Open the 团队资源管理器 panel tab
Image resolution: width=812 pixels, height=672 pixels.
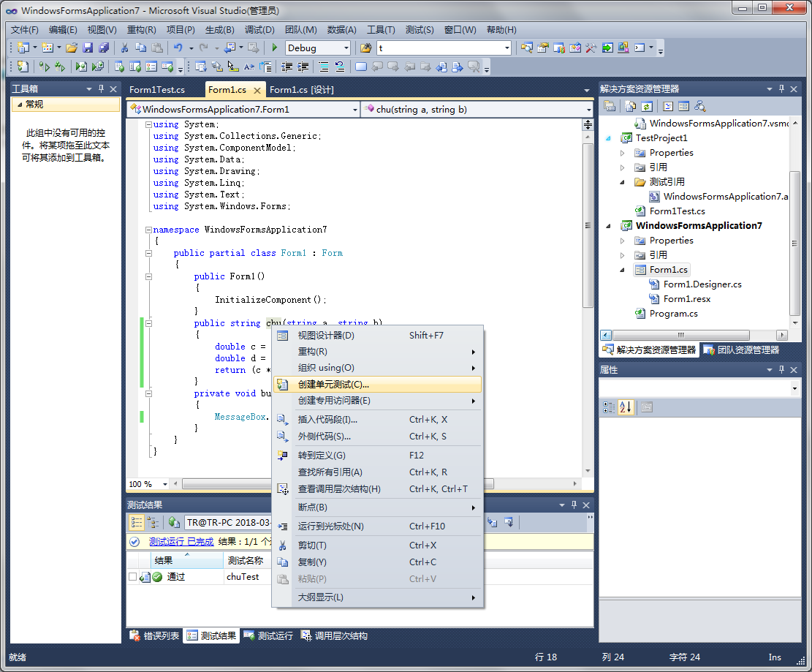click(x=741, y=350)
